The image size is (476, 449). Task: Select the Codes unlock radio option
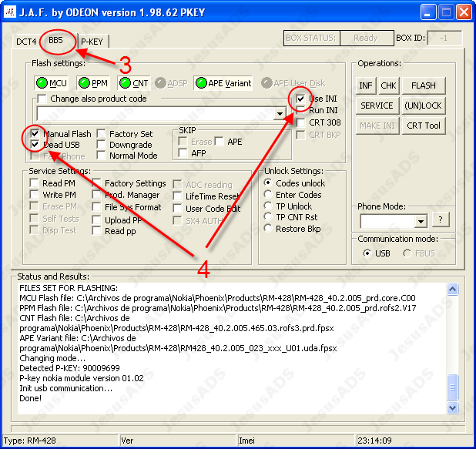click(x=268, y=183)
